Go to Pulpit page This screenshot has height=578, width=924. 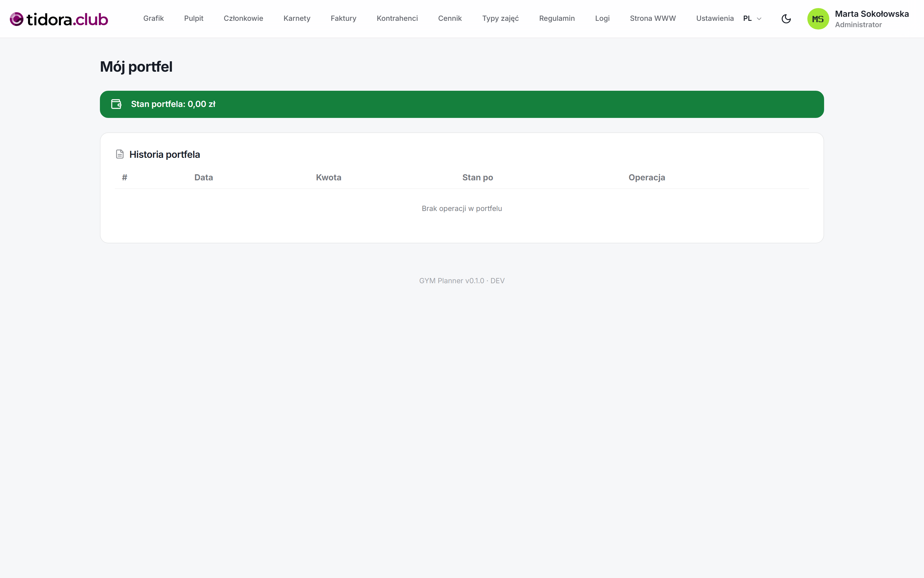point(193,18)
